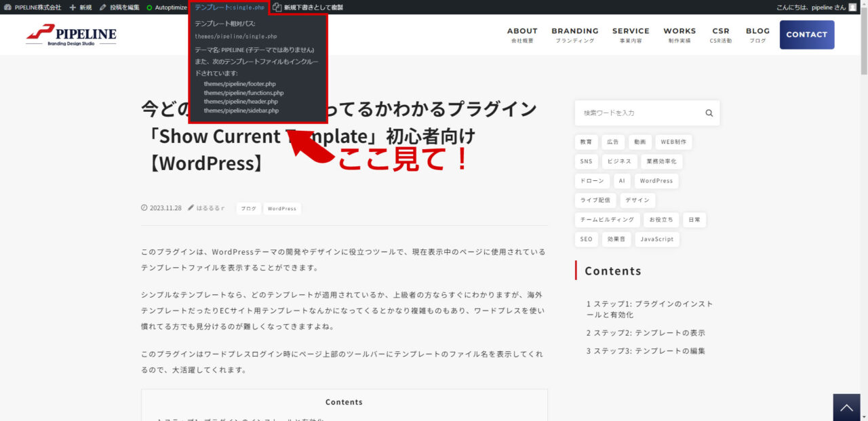Click 新規 add-new item in admin bar
868x421 pixels.
(x=80, y=7)
